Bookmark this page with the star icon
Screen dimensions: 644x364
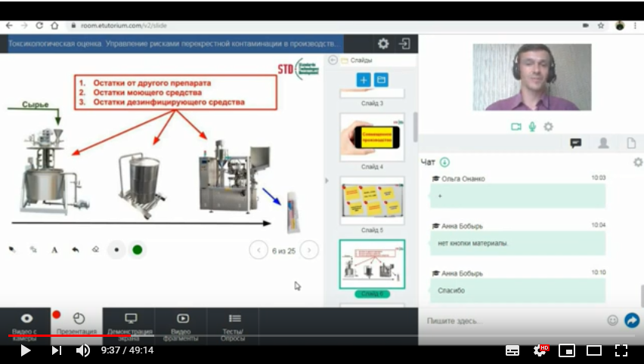pyautogui.click(x=601, y=26)
